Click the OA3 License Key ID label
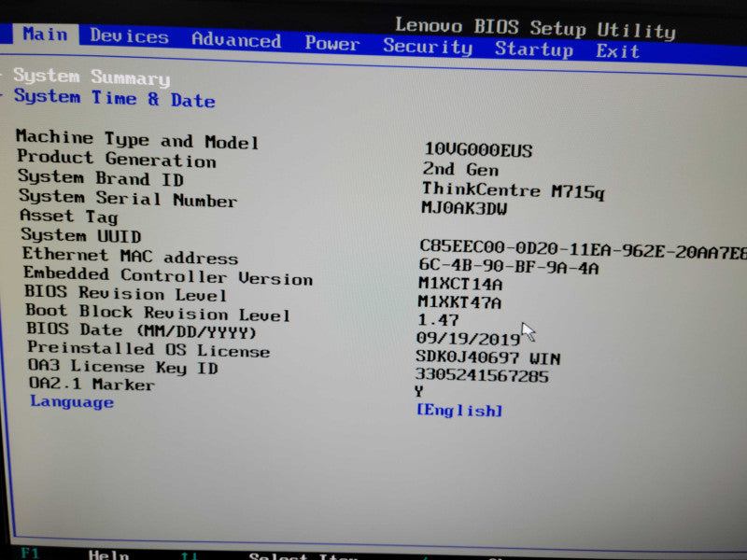 (123, 367)
